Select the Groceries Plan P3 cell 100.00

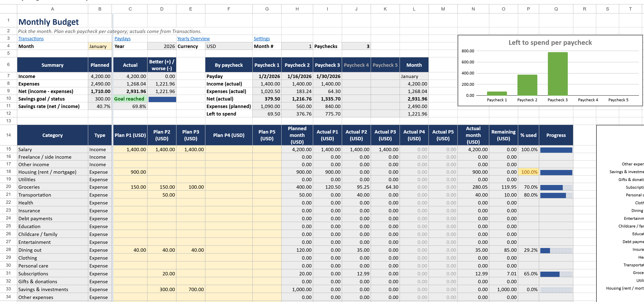191,187
